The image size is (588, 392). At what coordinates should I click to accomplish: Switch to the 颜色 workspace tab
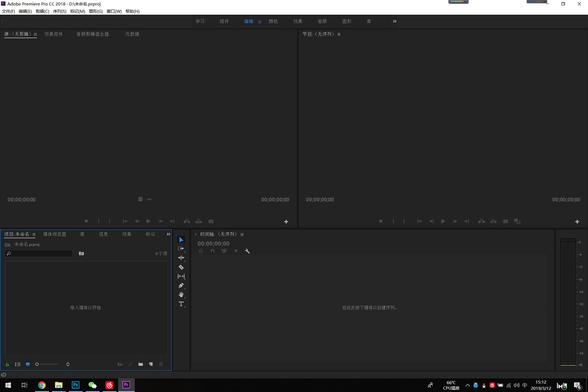tap(273, 21)
